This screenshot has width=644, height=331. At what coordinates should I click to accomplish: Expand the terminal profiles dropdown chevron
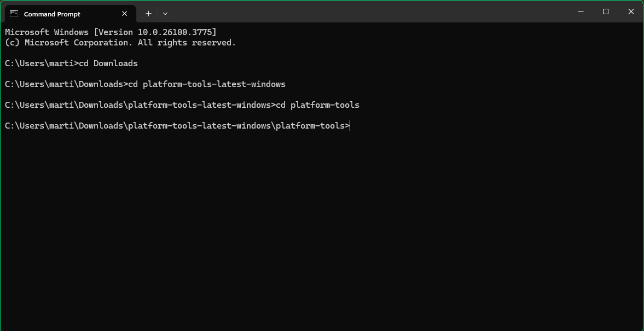(165, 14)
